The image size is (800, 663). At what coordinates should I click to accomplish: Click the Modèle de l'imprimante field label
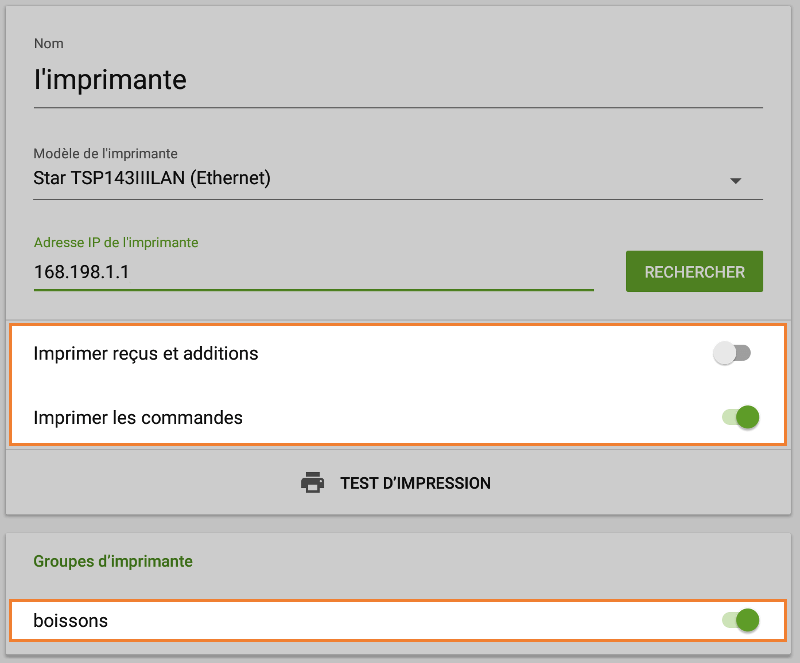(106, 153)
